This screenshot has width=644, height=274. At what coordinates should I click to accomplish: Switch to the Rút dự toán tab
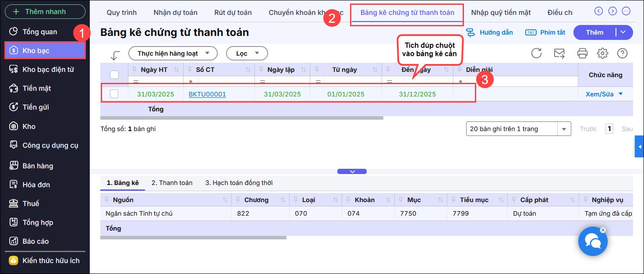coord(233,12)
